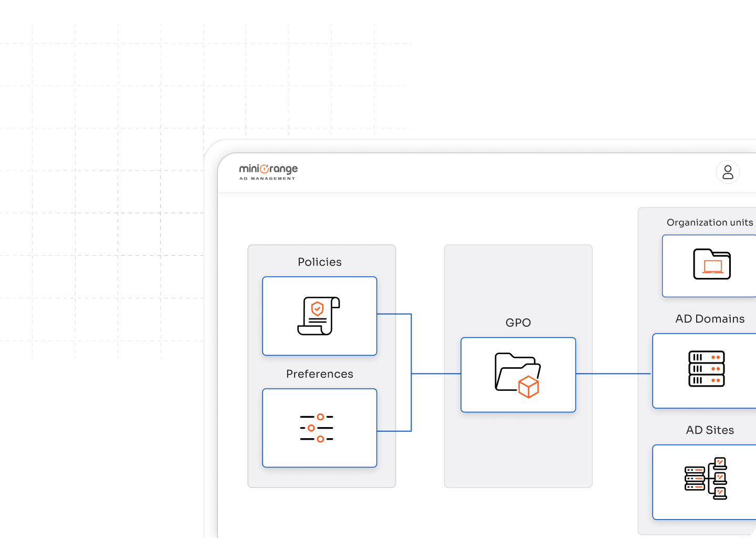This screenshot has width=756, height=538.
Task: Click the miniOrange AD Management logo
Action: [268, 172]
